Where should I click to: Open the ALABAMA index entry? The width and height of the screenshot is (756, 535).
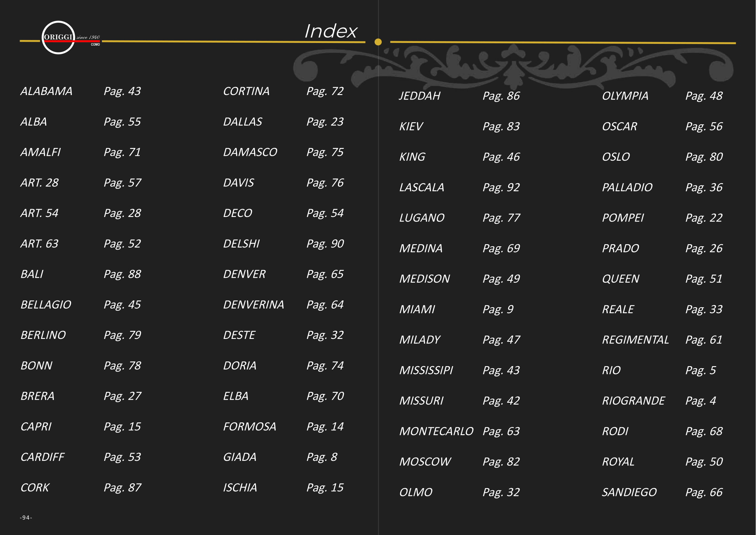coord(47,91)
